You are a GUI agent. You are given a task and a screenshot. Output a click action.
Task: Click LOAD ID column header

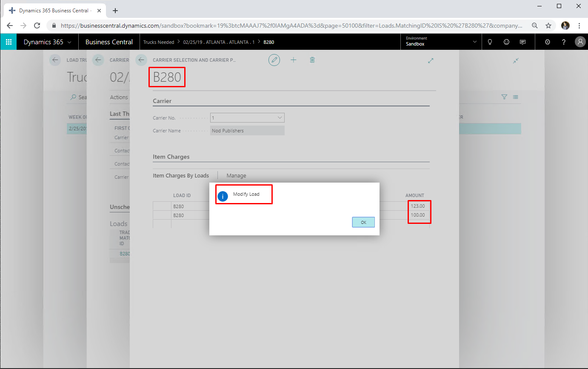[x=182, y=196]
